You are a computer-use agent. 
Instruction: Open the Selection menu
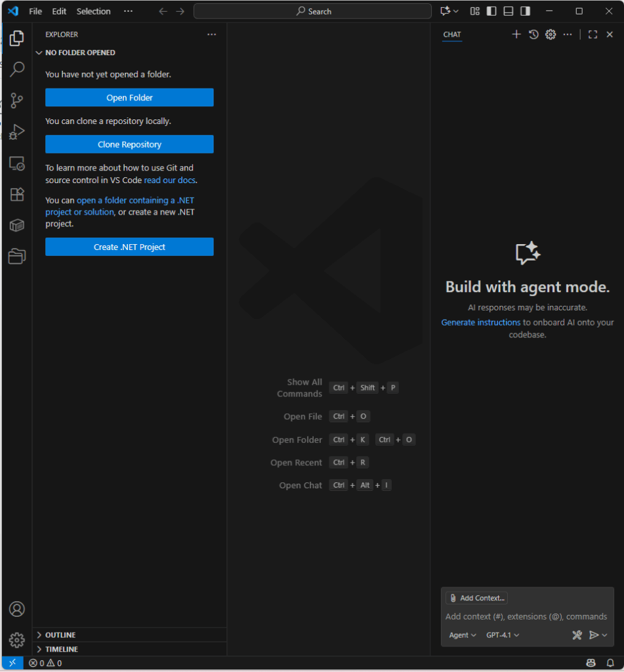(93, 11)
